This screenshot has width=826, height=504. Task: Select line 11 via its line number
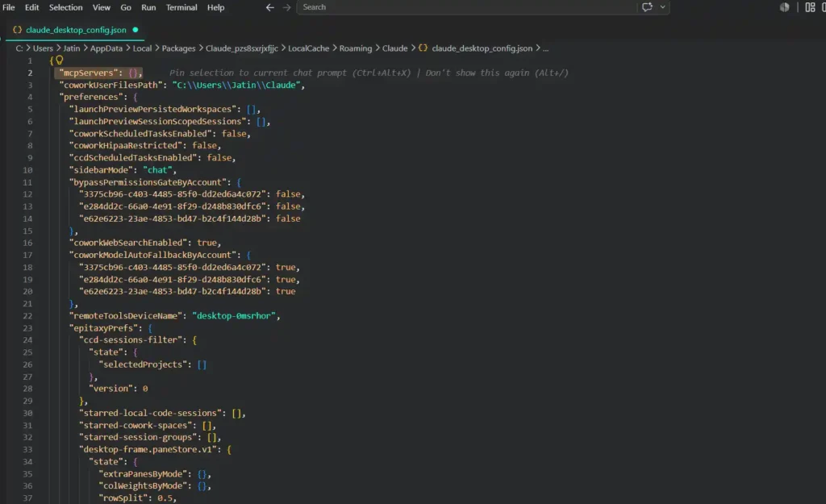tap(27, 182)
